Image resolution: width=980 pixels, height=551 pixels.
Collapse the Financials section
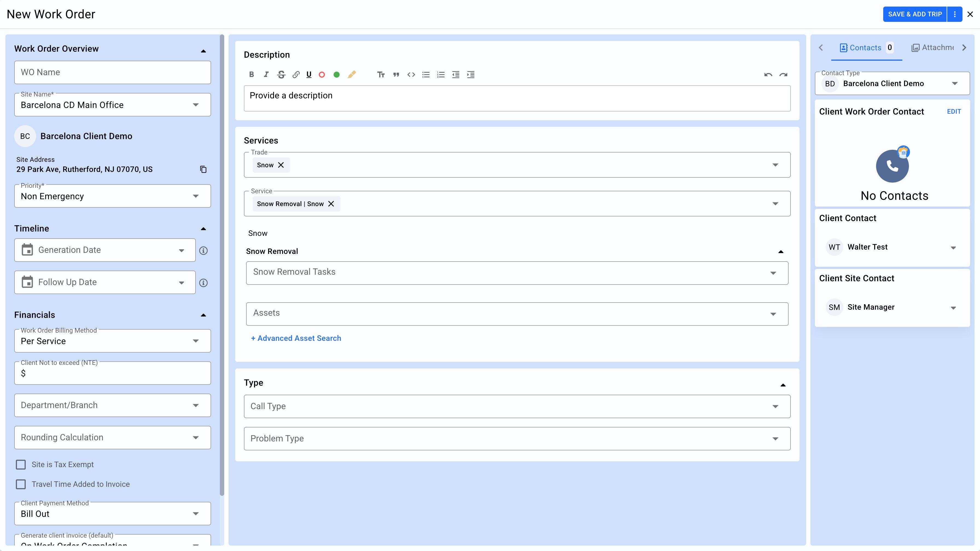(x=203, y=315)
